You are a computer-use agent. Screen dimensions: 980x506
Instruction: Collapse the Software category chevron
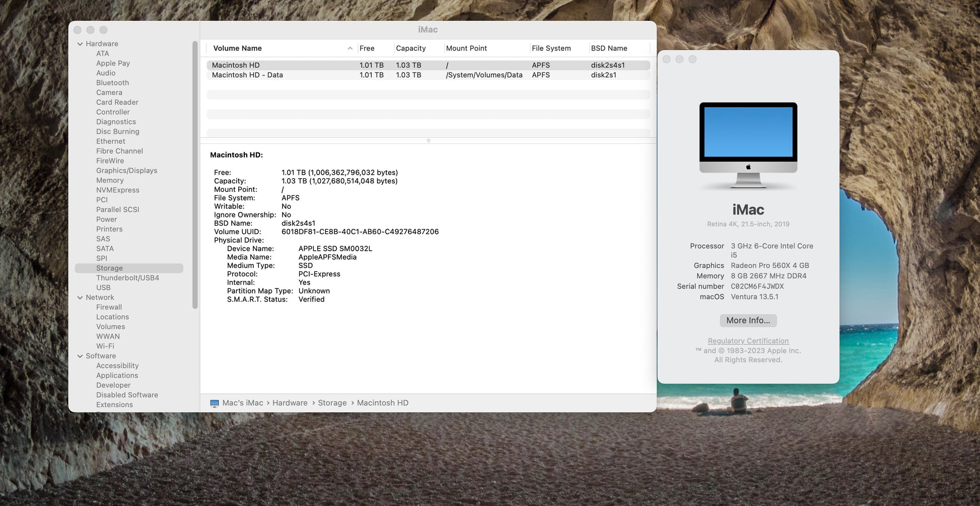(x=80, y=356)
